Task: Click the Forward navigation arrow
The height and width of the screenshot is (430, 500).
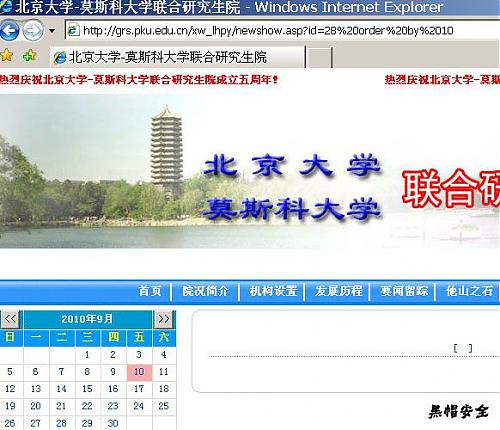Action: coord(33,31)
